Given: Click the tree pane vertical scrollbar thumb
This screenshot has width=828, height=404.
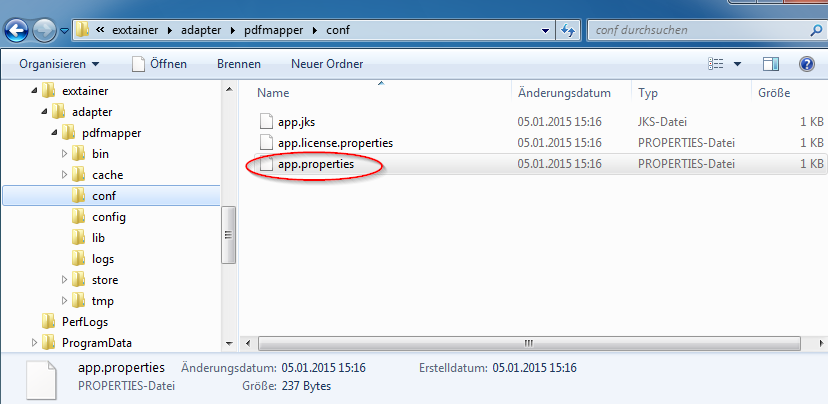Looking at the screenshot, I should pyautogui.click(x=229, y=234).
